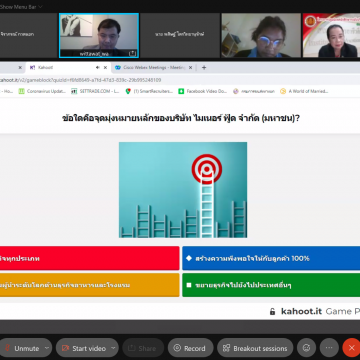Open the reactions smiley icon
Screen dimensions: 360x360
(x=306, y=348)
